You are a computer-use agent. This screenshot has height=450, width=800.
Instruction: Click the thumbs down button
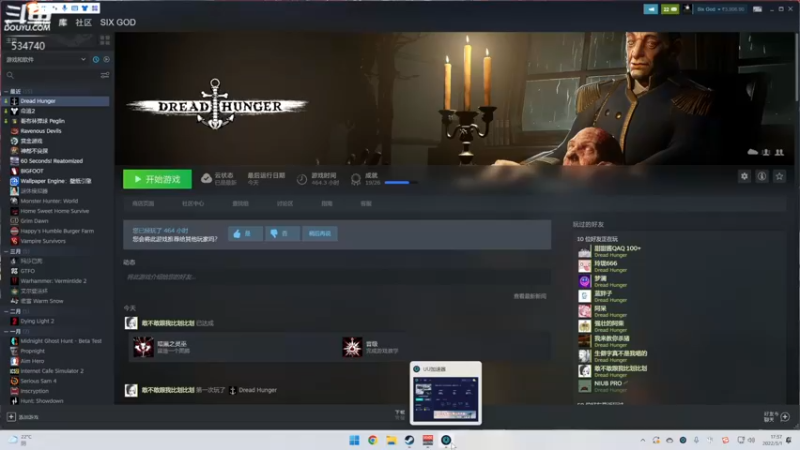[x=282, y=234]
